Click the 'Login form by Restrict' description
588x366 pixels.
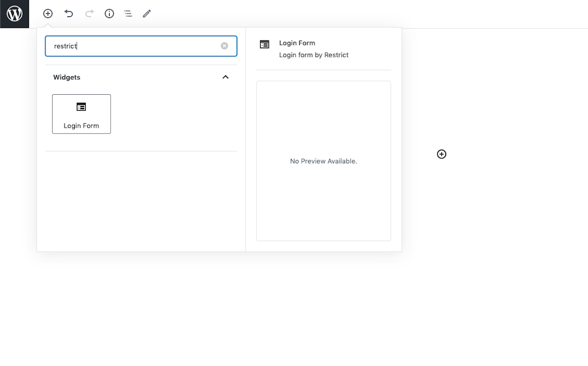314,55
